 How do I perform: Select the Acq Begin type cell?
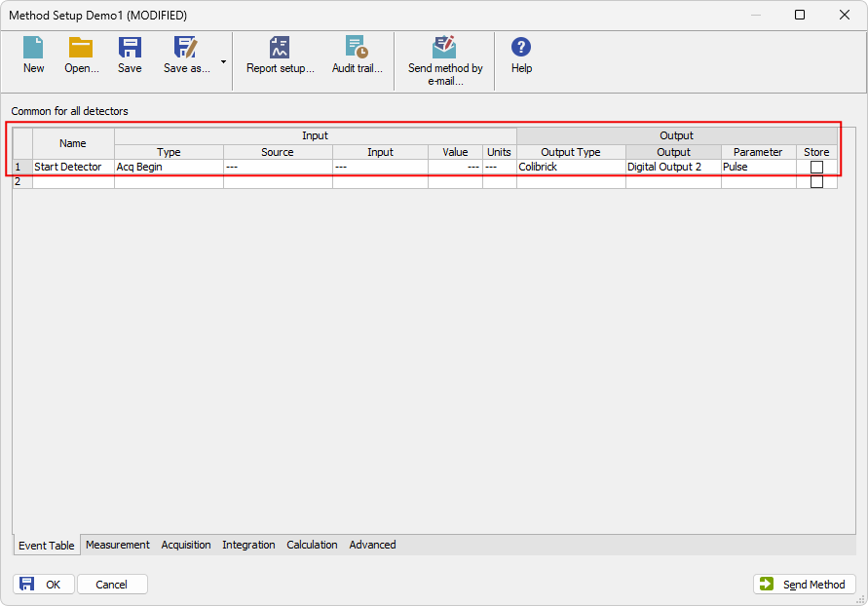click(x=169, y=168)
